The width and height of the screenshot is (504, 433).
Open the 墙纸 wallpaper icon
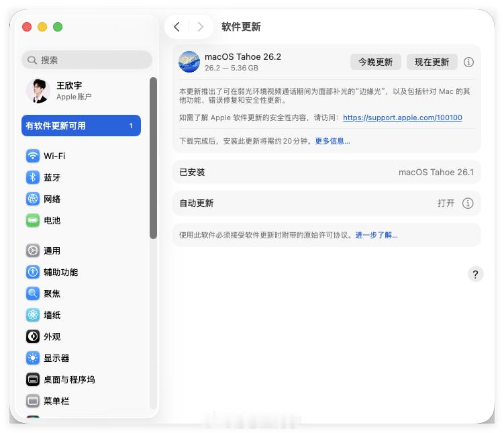pos(33,315)
